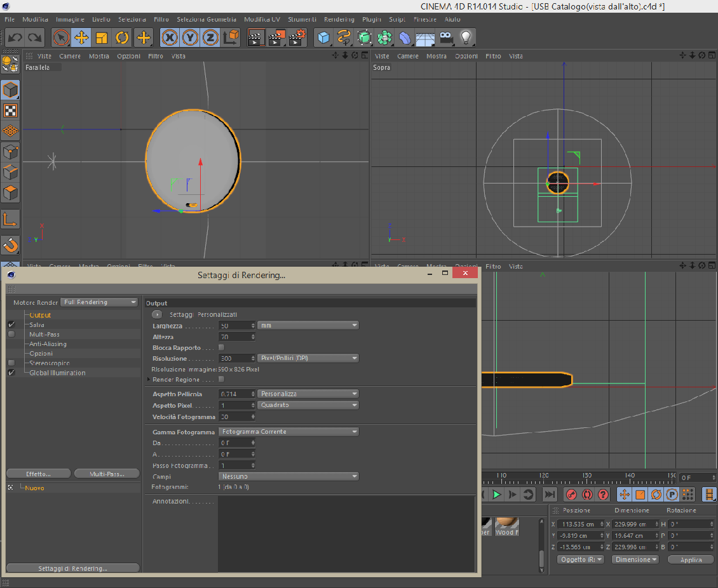Enable the Blocca Rapporto checkbox

pos(221,348)
